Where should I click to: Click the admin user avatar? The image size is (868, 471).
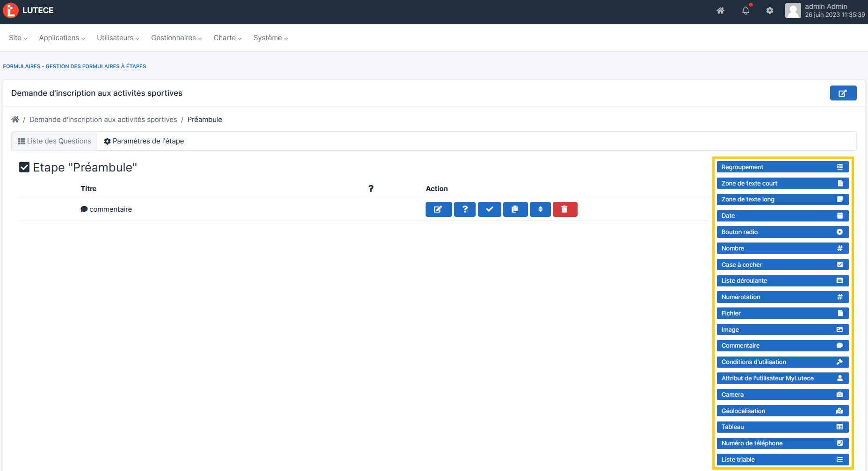click(x=793, y=10)
